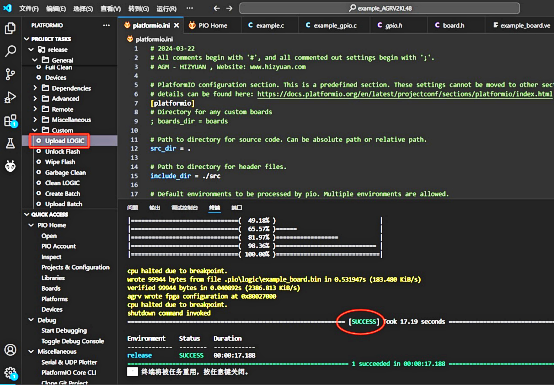554x386 pixels.
Task: Go back with the left arrow
Action: point(217,8)
